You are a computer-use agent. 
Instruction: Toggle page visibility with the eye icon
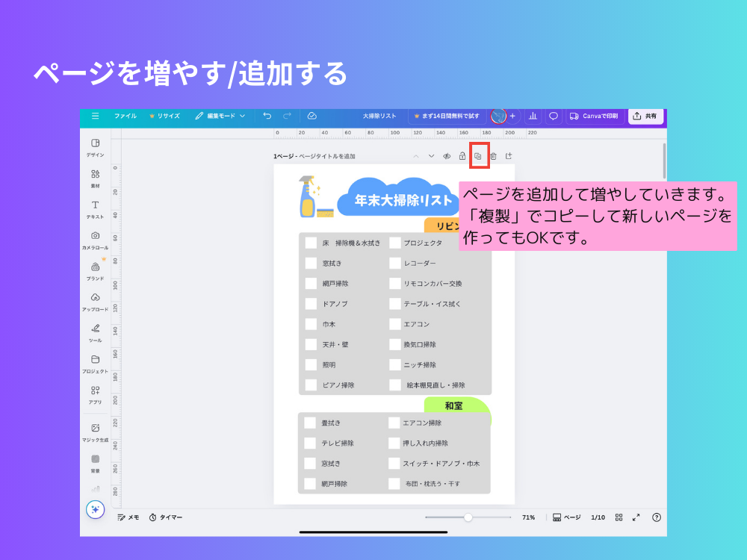[446, 156]
